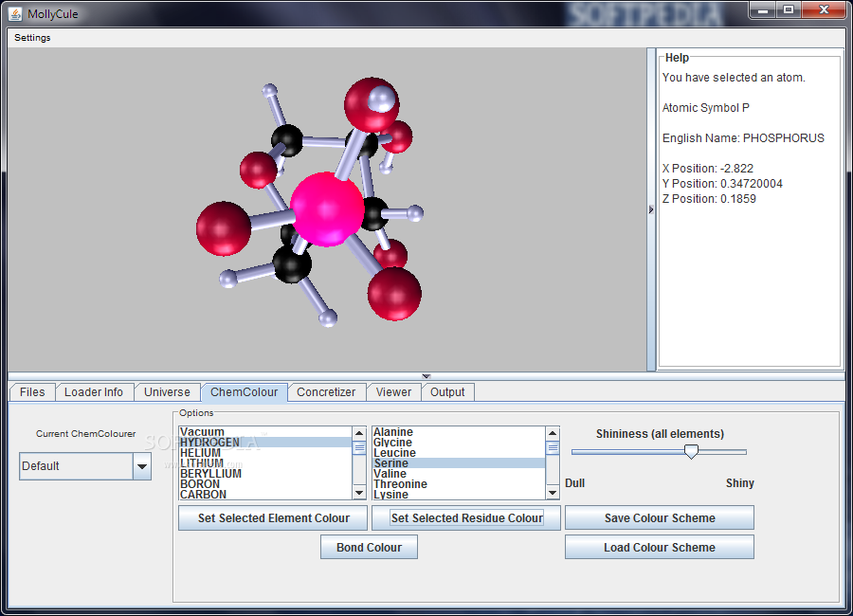853x616 pixels.
Task: Open the Concretizer tab
Action: point(326,391)
